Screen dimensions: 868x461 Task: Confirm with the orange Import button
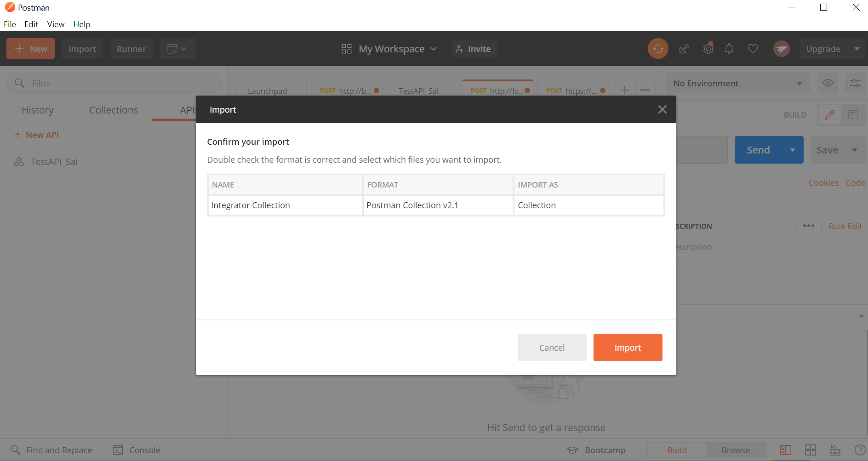[628, 347]
